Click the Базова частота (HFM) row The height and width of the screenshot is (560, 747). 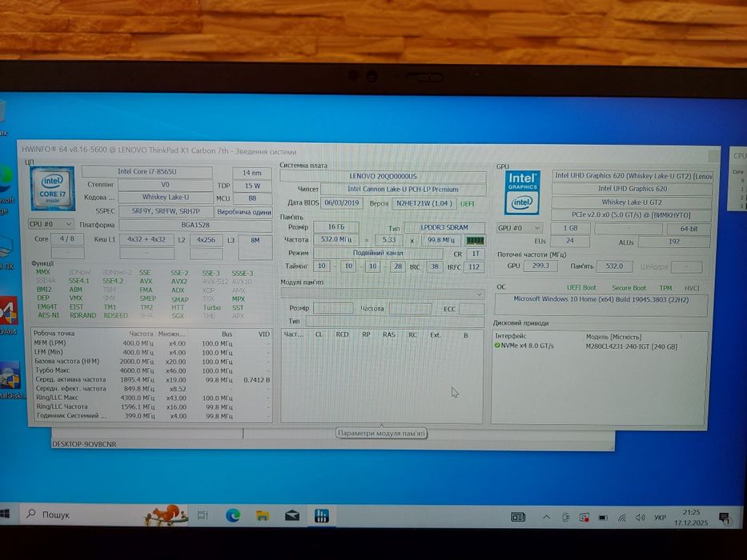click(152, 362)
